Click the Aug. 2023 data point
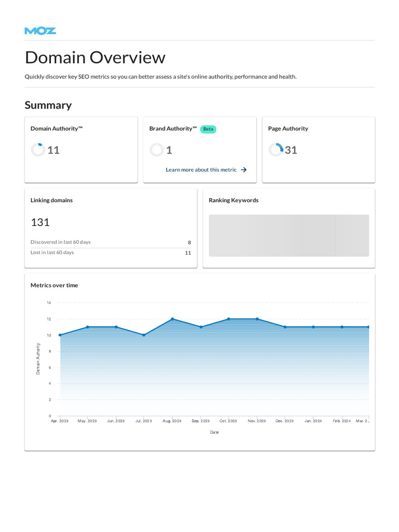The height and width of the screenshot is (532, 399). click(x=172, y=319)
